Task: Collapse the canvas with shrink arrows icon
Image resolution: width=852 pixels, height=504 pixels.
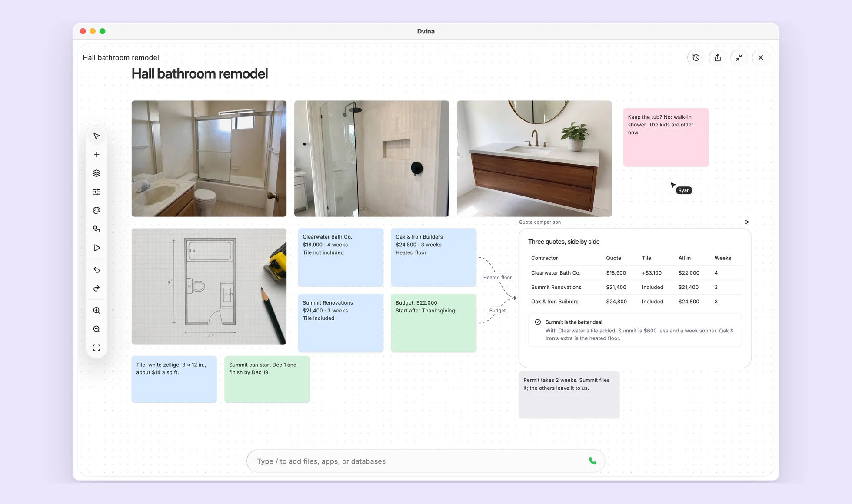Action: 739,57
